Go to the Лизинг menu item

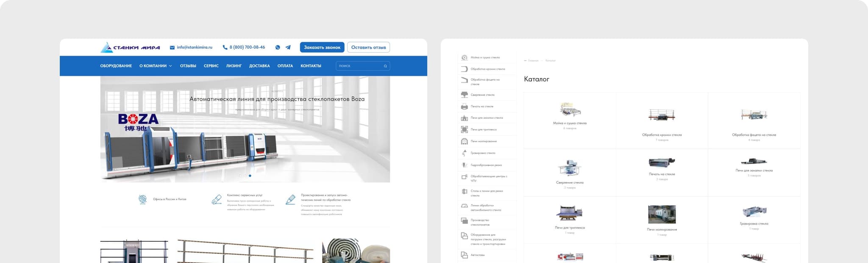[234, 66]
